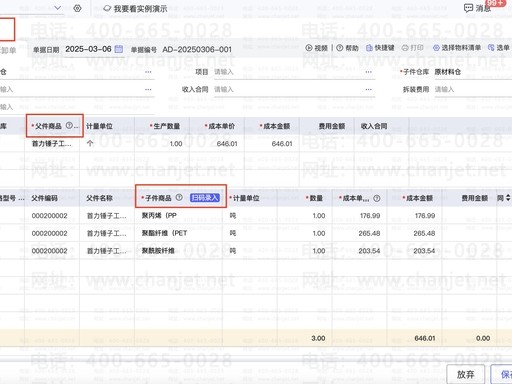Click total quantity 3.00 in summary row
Viewport: 512px width, 384px height.
click(x=318, y=338)
